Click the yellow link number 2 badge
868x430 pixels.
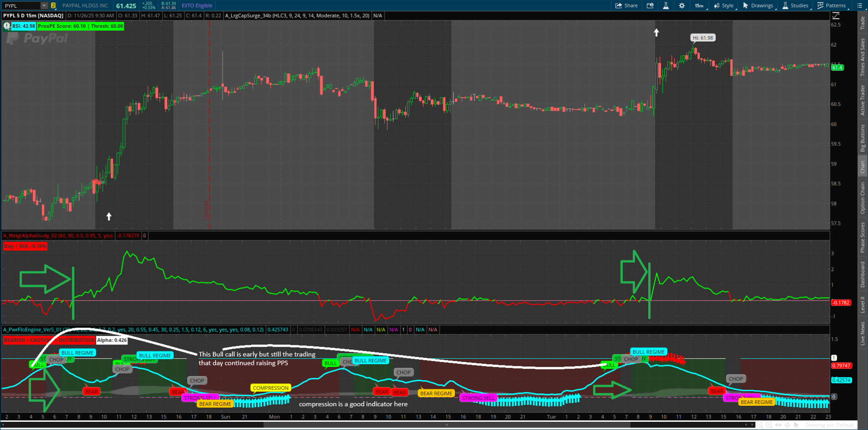(53, 5)
